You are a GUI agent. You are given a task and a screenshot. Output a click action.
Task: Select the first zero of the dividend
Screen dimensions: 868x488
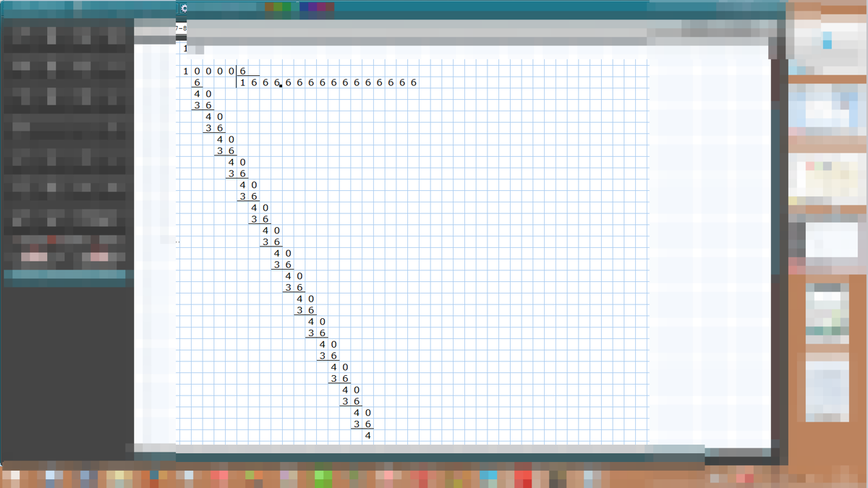197,72
